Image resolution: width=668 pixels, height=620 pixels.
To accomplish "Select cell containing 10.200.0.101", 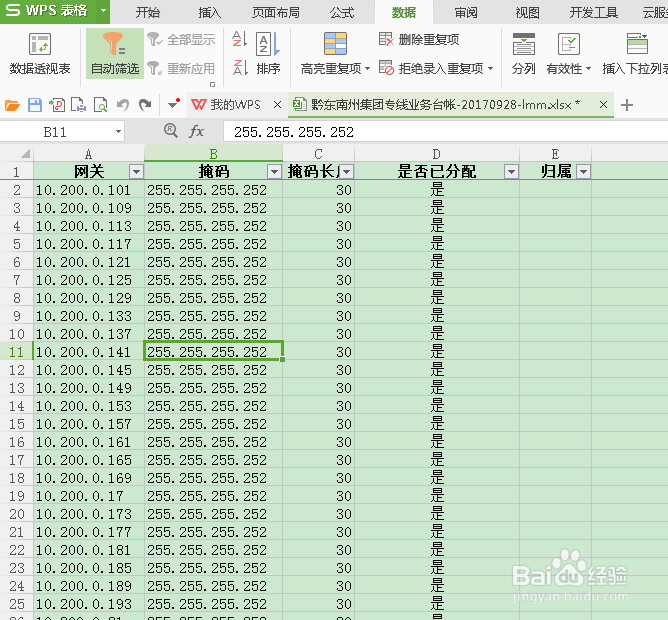I will point(89,190).
